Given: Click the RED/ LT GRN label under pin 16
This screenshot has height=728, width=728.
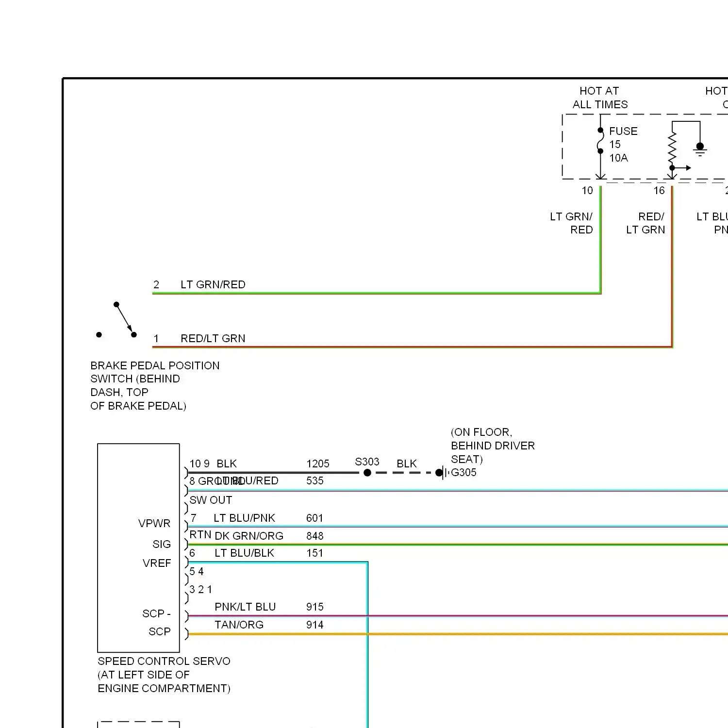Looking at the screenshot, I should point(645,223).
